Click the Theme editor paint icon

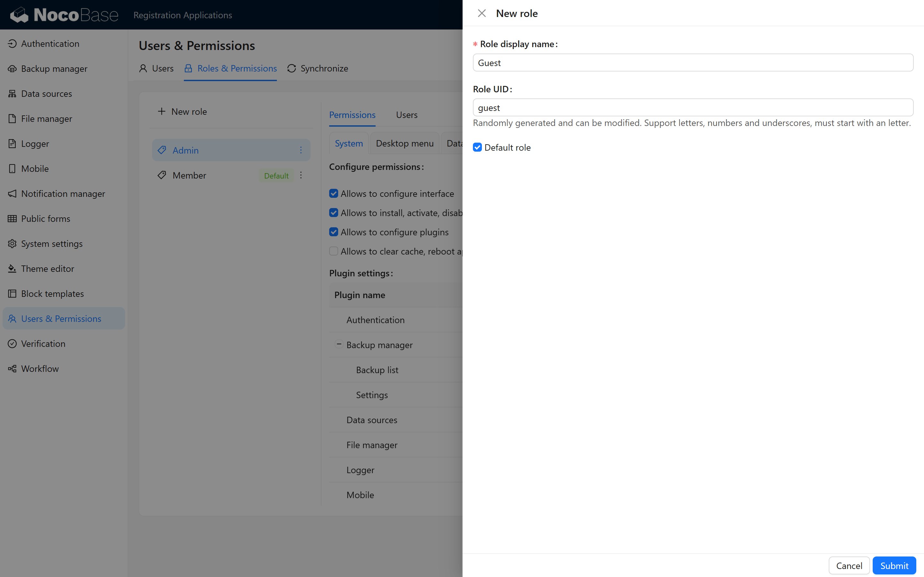pos(12,269)
